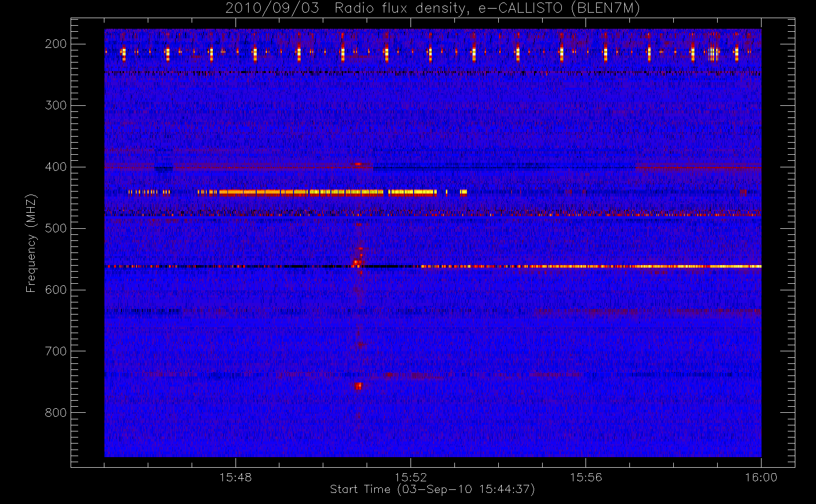Click the 800 frequency tick label

56,413
